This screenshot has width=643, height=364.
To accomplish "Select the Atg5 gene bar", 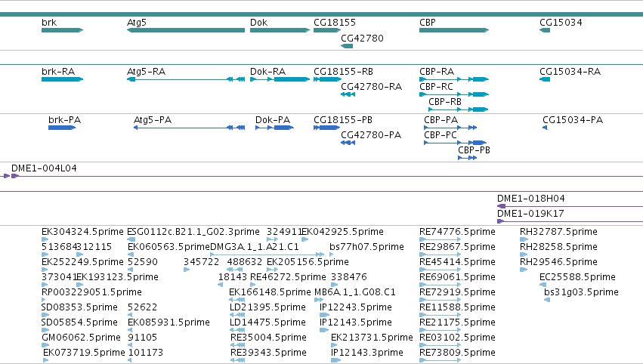I will pyautogui.click(x=186, y=30).
